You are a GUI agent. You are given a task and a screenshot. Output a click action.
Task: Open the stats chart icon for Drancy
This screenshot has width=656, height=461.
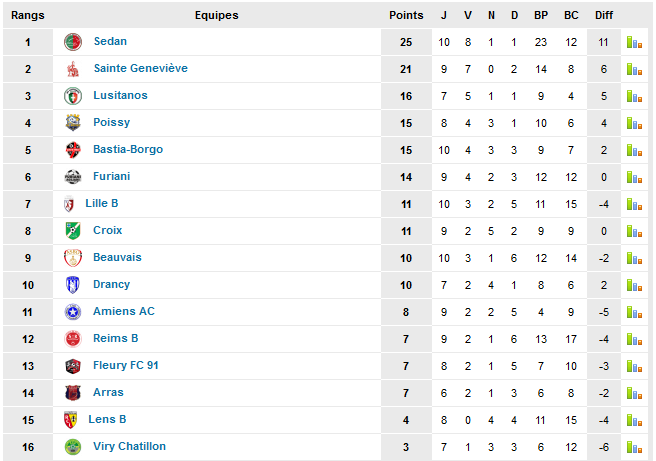(634, 285)
